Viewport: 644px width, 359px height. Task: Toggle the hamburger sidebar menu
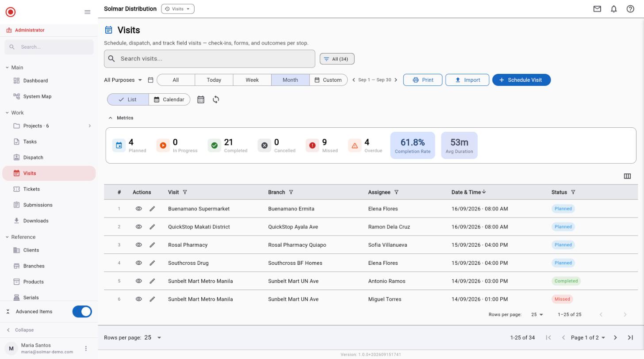pos(88,12)
